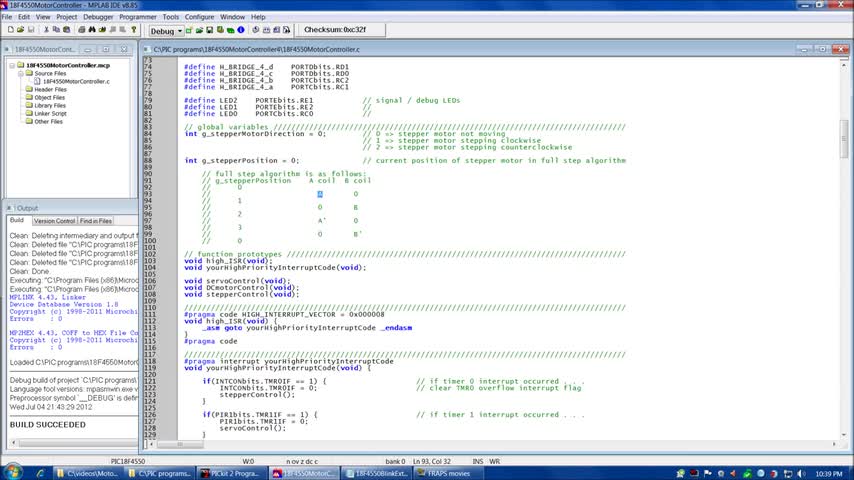Switch to the Build output tab
The image size is (854, 480).
click(x=17, y=220)
